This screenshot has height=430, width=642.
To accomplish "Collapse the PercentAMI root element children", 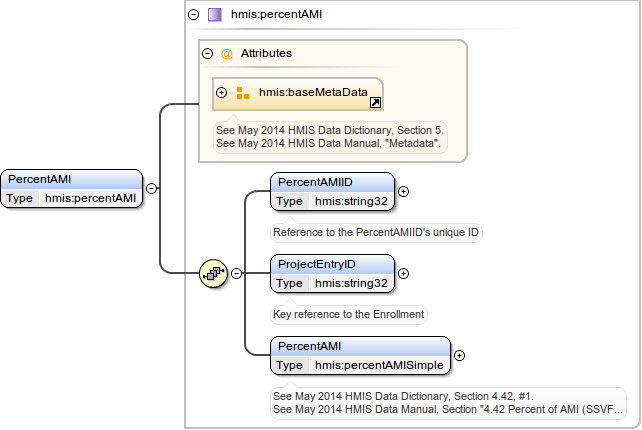I will [x=151, y=188].
